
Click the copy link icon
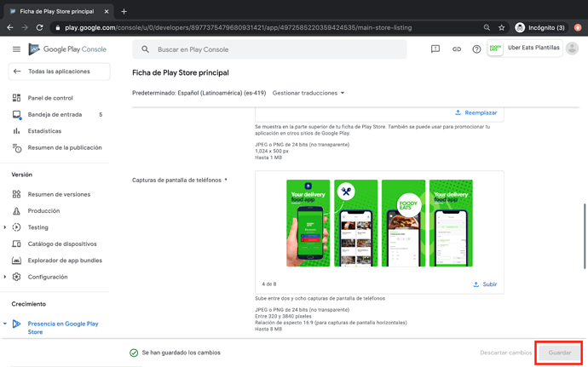pyautogui.click(x=456, y=49)
